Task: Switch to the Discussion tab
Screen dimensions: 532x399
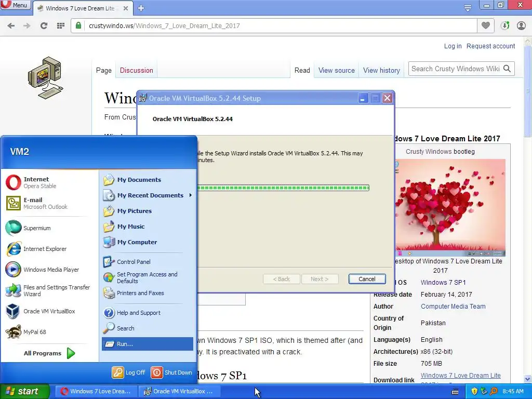Action: (x=137, y=70)
